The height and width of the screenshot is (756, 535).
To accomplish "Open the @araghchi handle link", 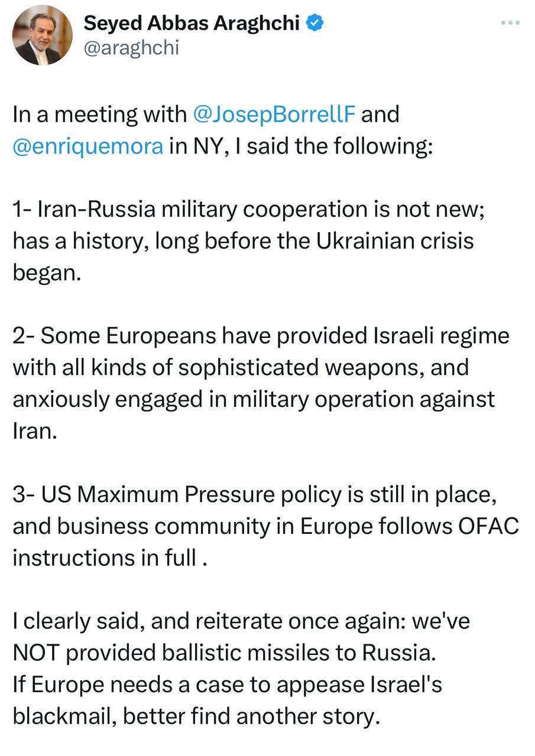I will 131,48.
